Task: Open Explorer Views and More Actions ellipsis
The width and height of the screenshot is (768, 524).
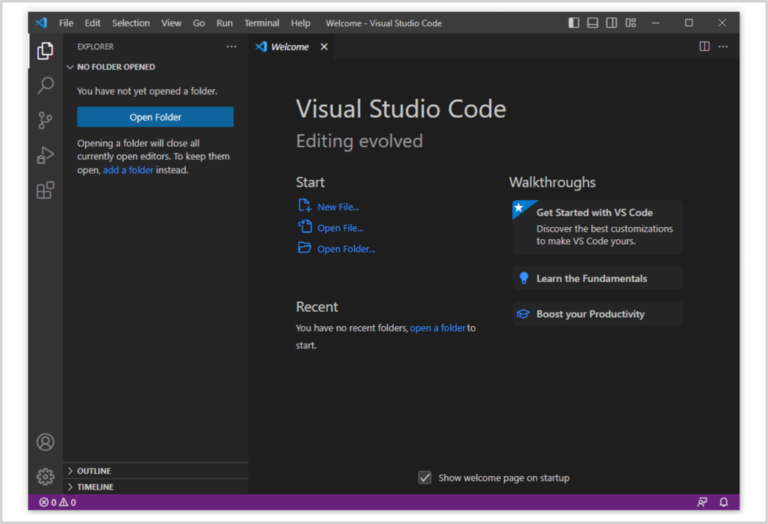Action: pyautogui.click(x=231, y=47)
